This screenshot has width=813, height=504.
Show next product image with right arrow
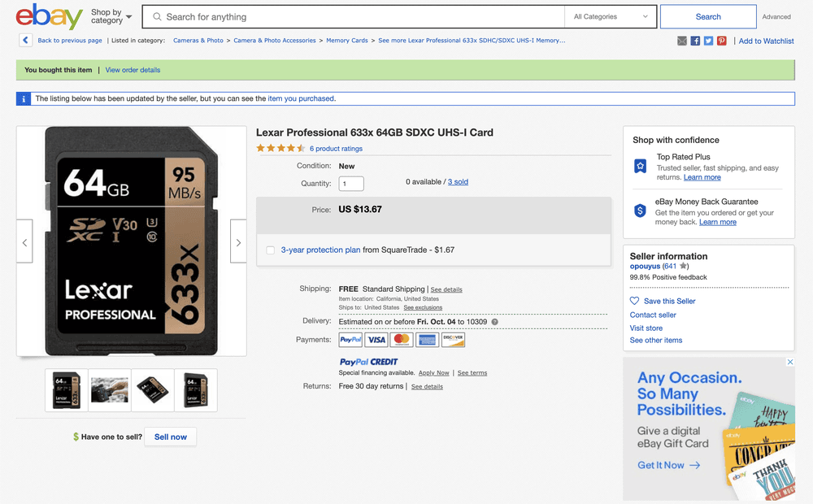[x=238, y=241]
